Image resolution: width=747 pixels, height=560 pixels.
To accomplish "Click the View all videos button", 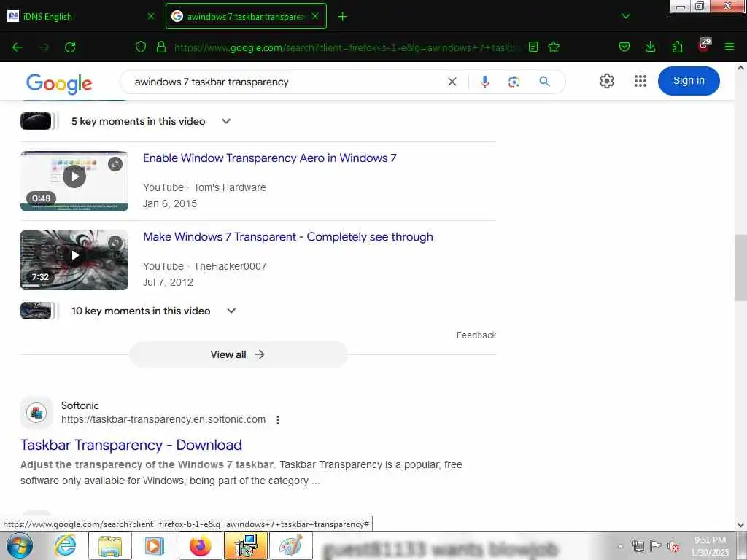I will [239, 354].
